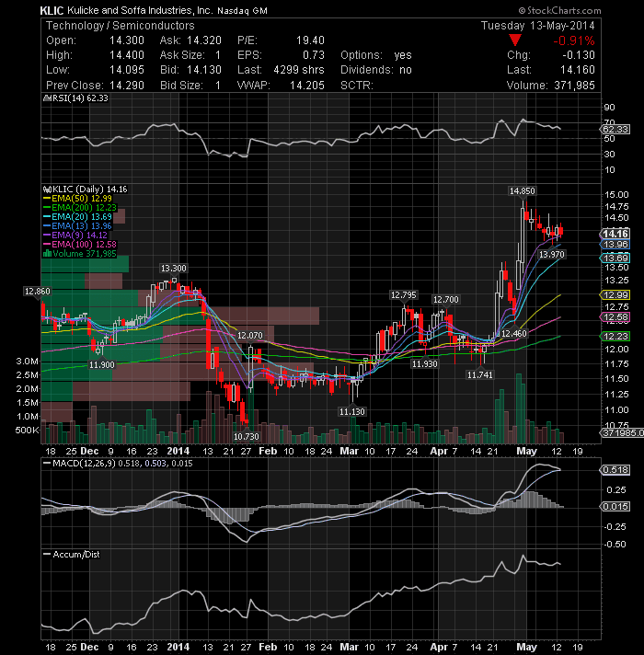The image size is (644, 655).
Task: Click the 12.795 price annotation
Action: [404, 295]
